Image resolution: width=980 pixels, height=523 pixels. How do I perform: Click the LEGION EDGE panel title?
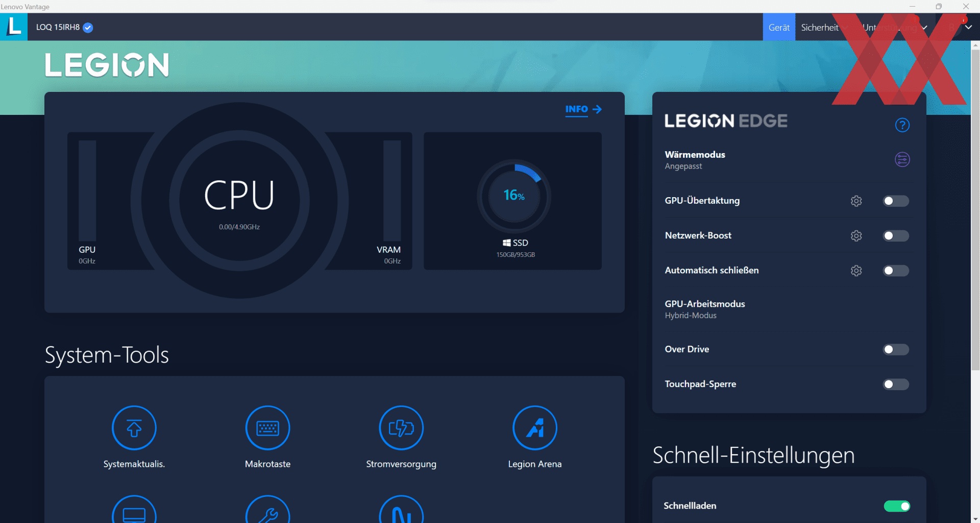point(726,121)
